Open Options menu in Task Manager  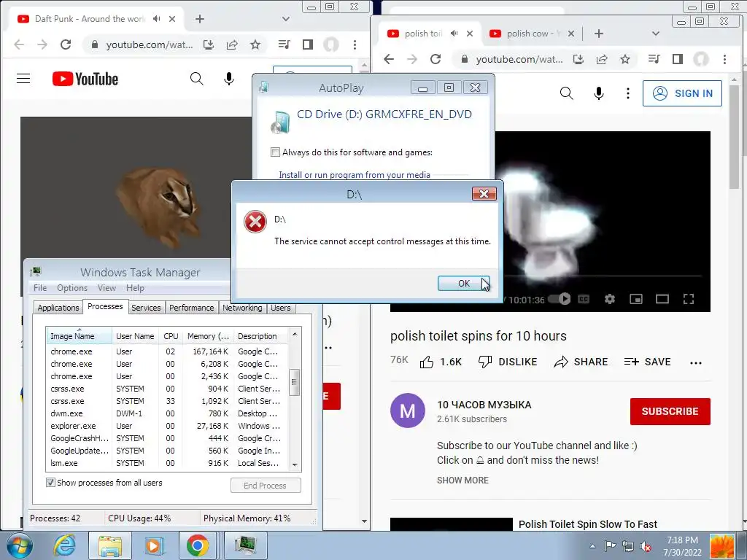pos(72,287)
